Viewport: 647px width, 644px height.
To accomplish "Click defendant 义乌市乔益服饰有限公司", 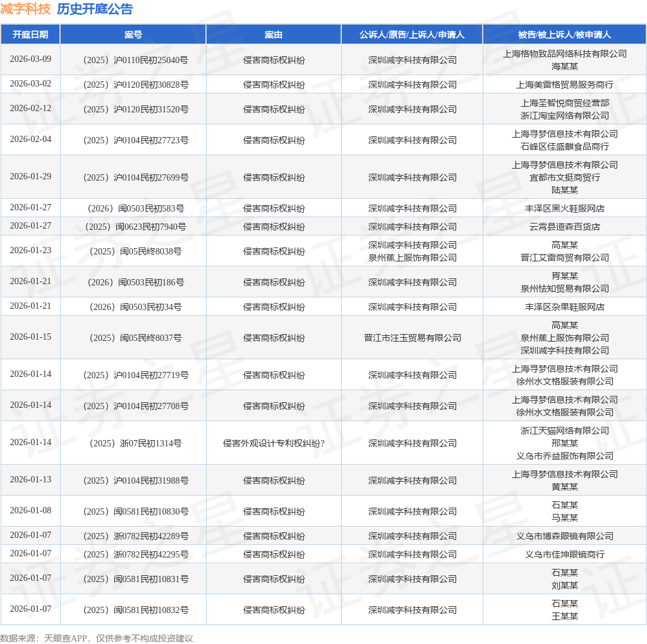I will (x=564, y=456).
